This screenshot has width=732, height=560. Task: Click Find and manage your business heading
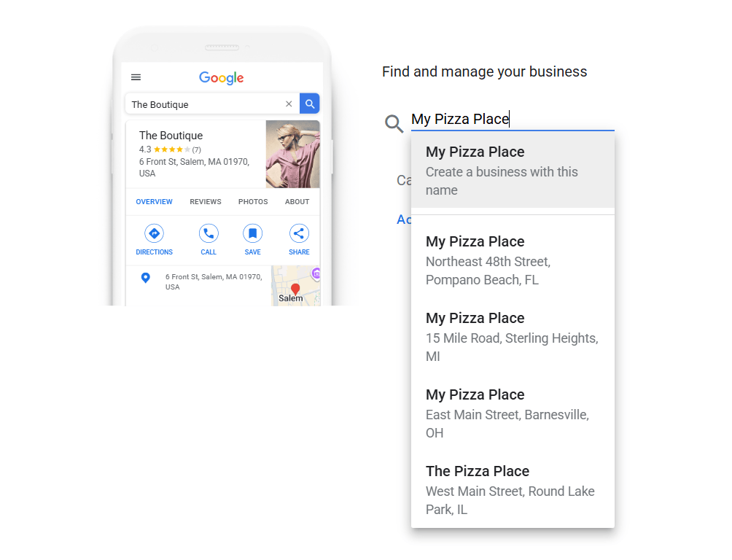[x=484, y=71]
